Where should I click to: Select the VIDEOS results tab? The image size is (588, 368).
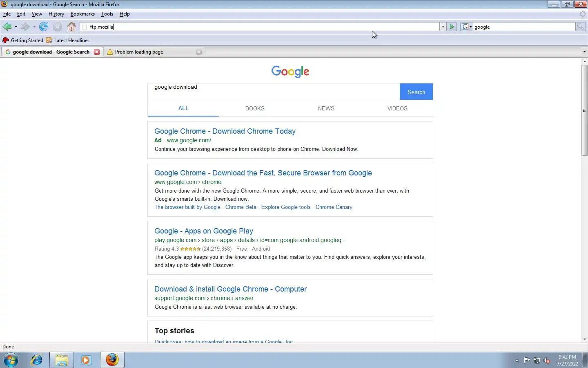click(397, 108)
